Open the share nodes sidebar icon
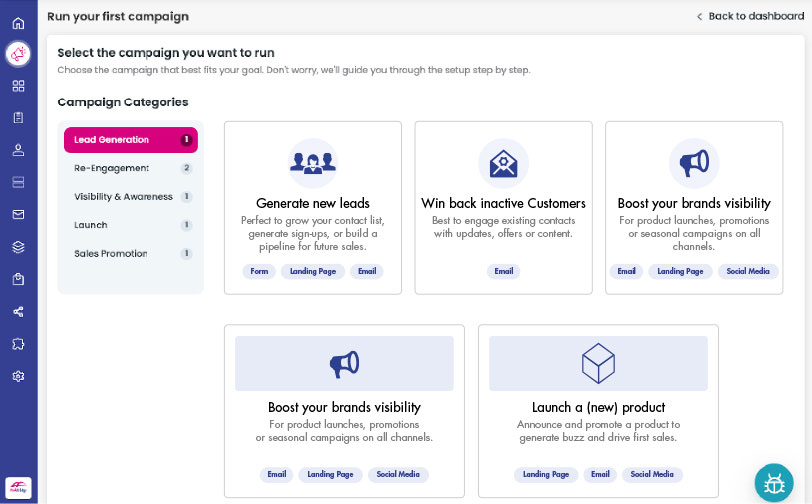 click(18, 312)
